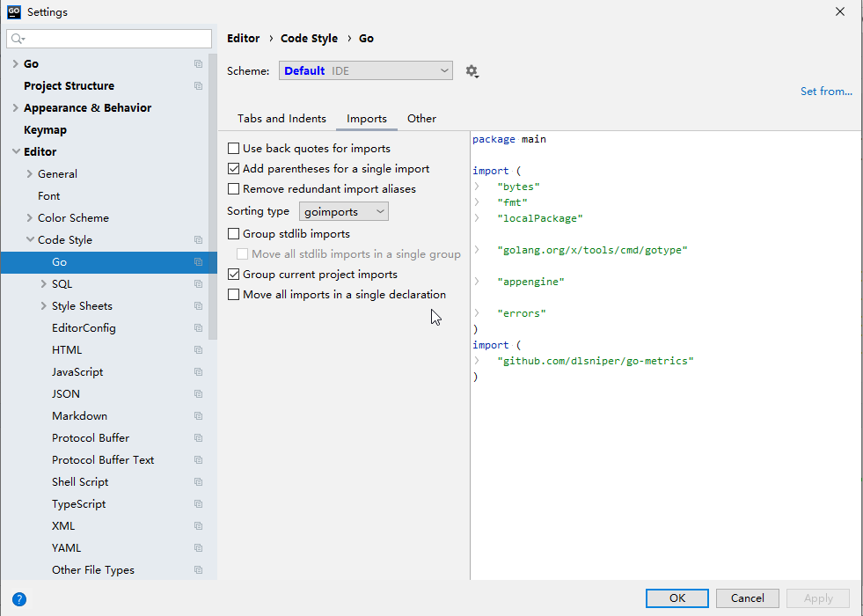
Task: Enable Use back quotes for imports
Action: pyautogui.click(x=234, y=149)
